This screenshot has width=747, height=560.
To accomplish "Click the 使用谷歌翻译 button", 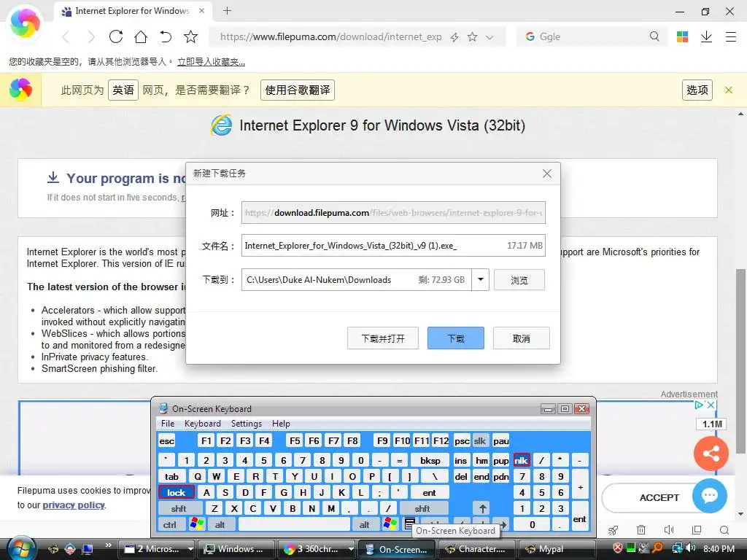I will pos(298,90).
